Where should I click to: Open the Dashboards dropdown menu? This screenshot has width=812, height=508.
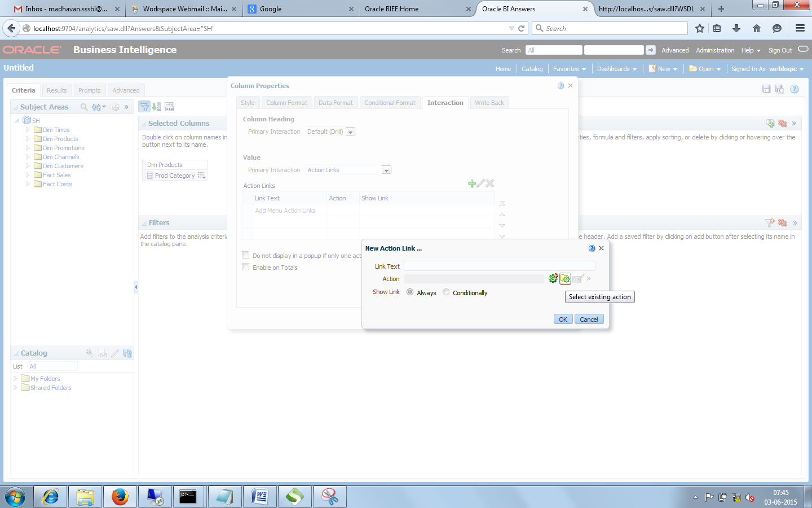pyautogui.click(x=617, y=69)
